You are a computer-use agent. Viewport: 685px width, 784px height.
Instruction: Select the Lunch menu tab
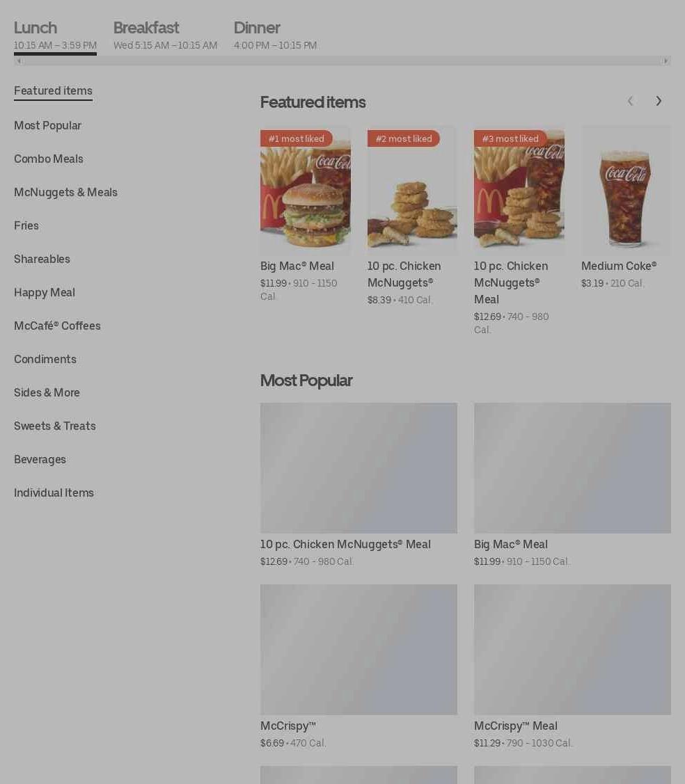coord(55,35)
